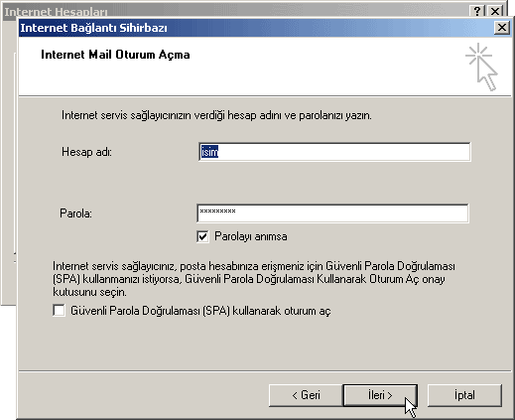Viewport: 515px width, 420px height.
Task: Click the Internet Mail Oturum Açma heading
Action: 115,55
